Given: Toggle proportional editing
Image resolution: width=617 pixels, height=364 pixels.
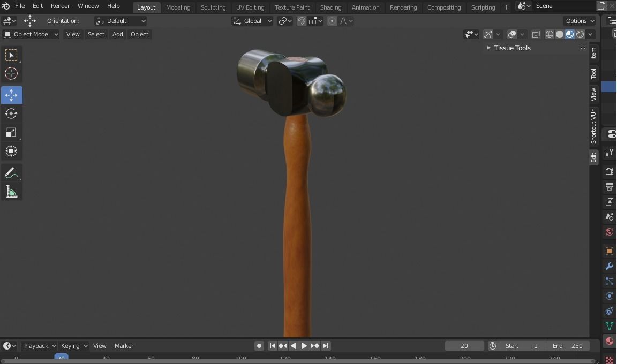Looking at the screenshot, I should [x=332, y=21].
